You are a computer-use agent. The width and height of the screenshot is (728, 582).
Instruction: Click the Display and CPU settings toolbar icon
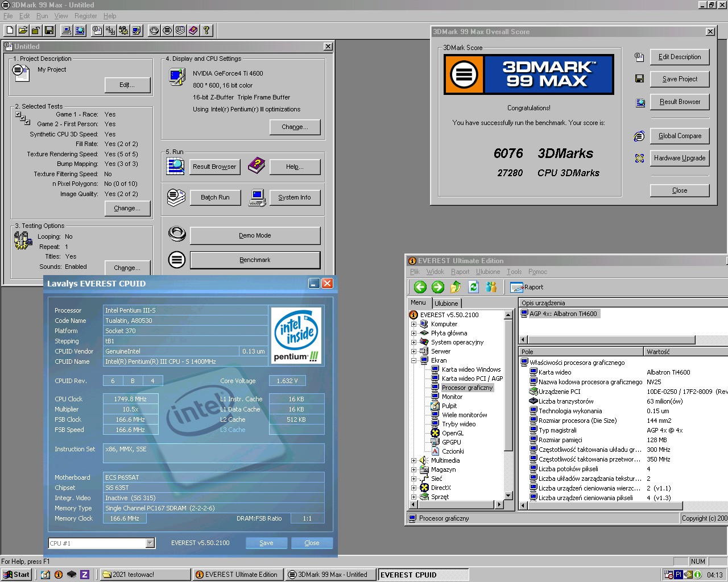136,30
